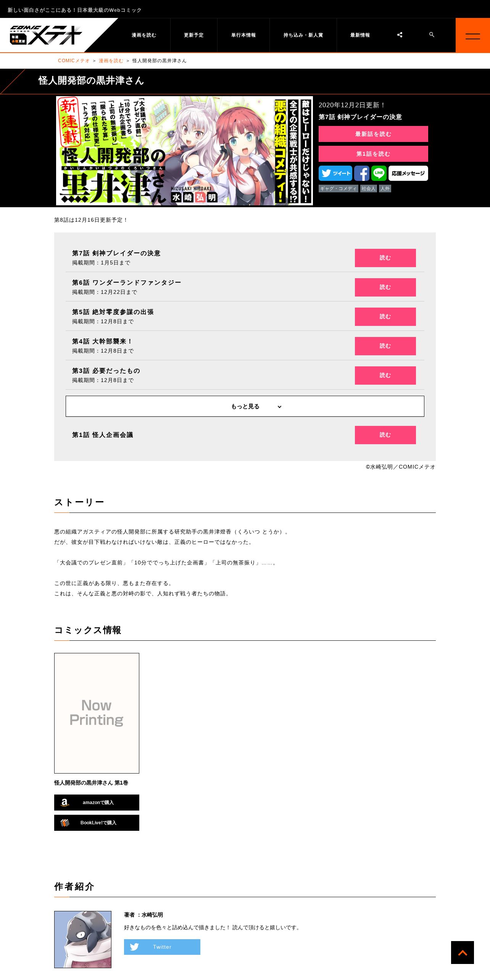Buy volume 1 via amazonで購入
The image size is (490, 980).
(x=97, y=803)
